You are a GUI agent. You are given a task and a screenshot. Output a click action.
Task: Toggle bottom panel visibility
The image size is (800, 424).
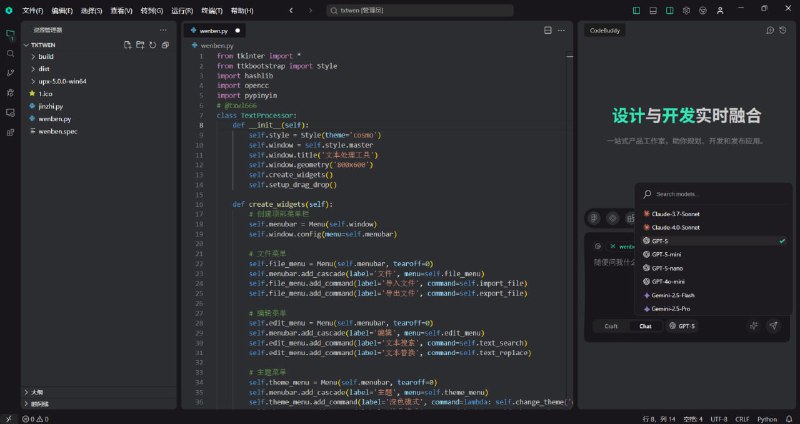[653, 10]
